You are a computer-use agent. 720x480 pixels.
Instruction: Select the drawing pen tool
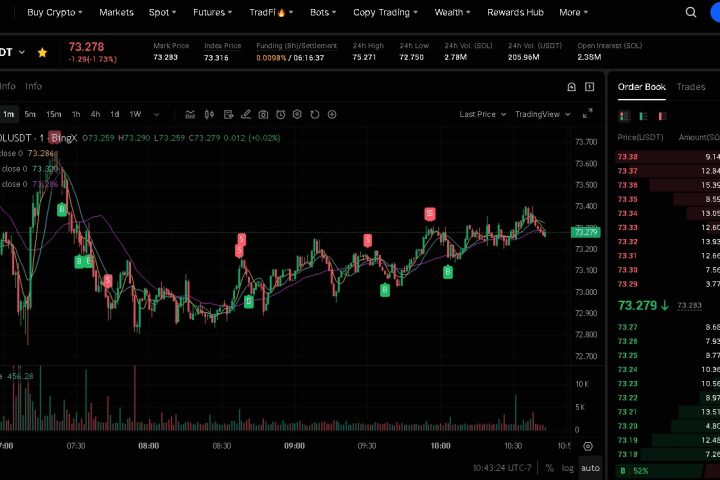(x=246, y=114)
